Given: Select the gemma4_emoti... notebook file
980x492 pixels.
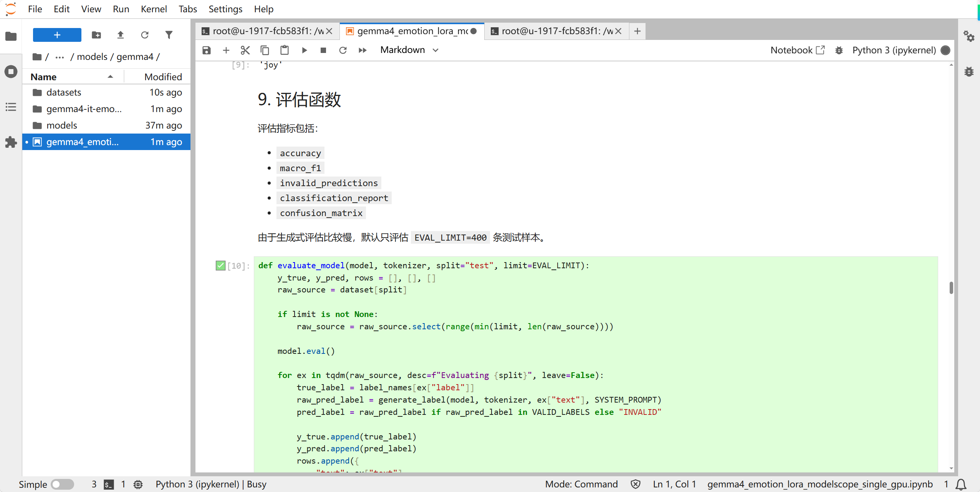Looking at the screenshot, I should (106, 142).
